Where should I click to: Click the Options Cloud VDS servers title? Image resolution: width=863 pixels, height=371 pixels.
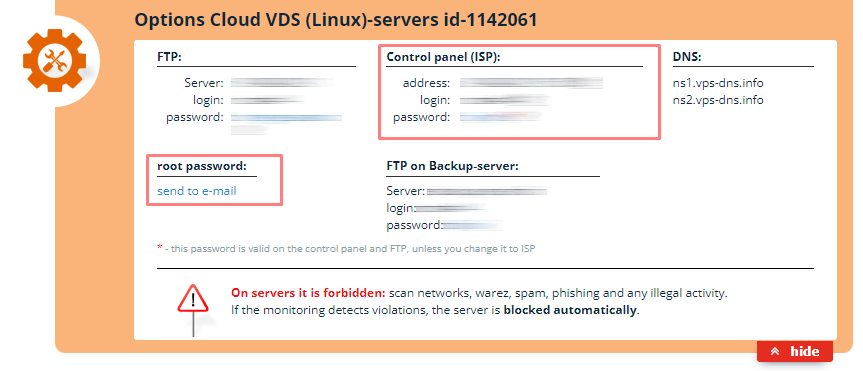pos(336,20)
